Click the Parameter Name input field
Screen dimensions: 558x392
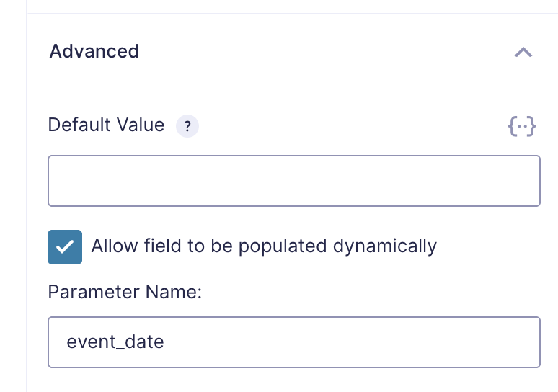pyautogui.click(x=293, y=342)
